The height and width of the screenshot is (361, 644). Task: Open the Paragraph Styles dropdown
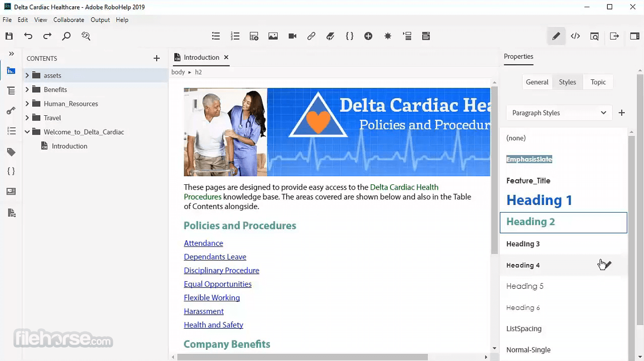tap(559, 113)
